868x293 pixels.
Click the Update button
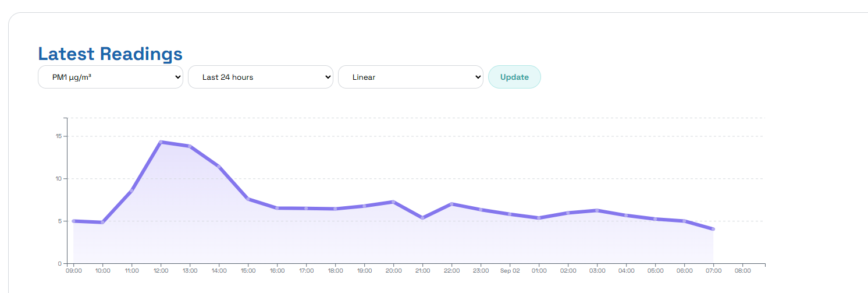click(x=514, y=77)
